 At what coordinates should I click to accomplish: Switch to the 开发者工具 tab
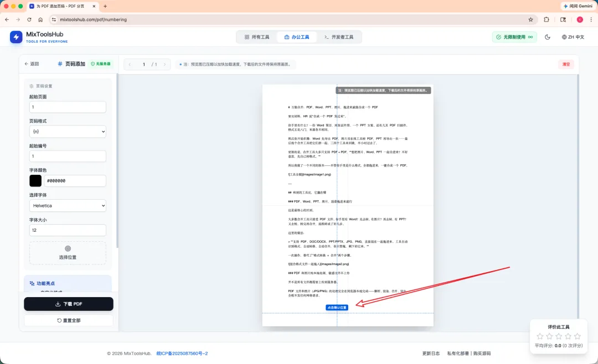[x=339, y=37]
